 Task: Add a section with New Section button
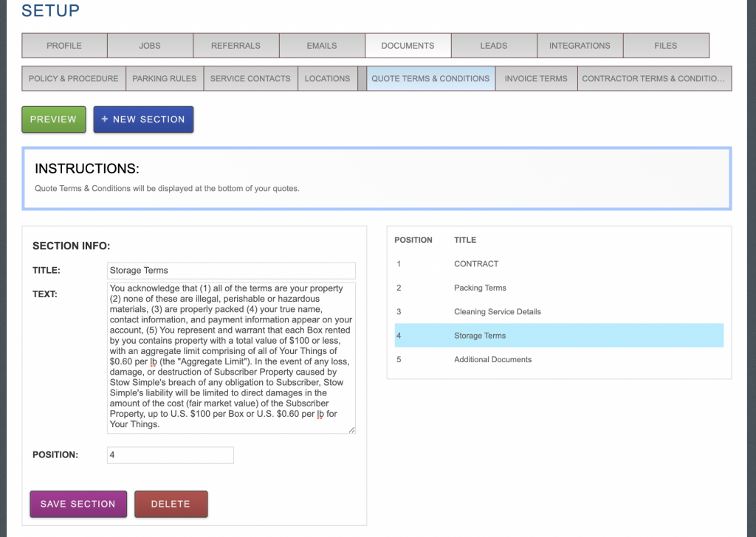tap(143, 119)
